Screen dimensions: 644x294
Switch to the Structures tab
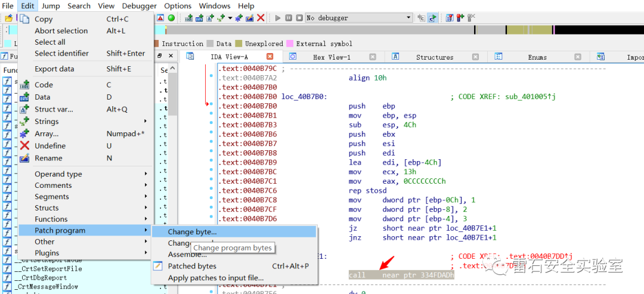(x=434, y=57)
